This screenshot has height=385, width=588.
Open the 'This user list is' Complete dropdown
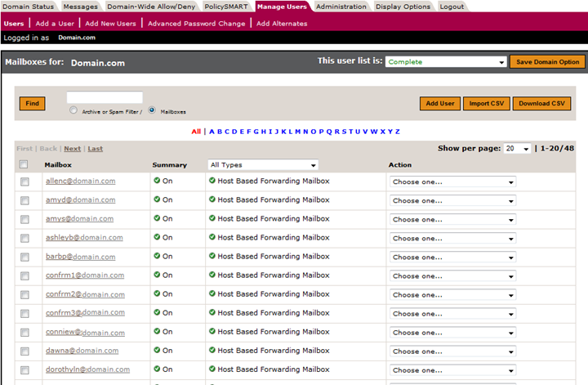tap(446, 62)
